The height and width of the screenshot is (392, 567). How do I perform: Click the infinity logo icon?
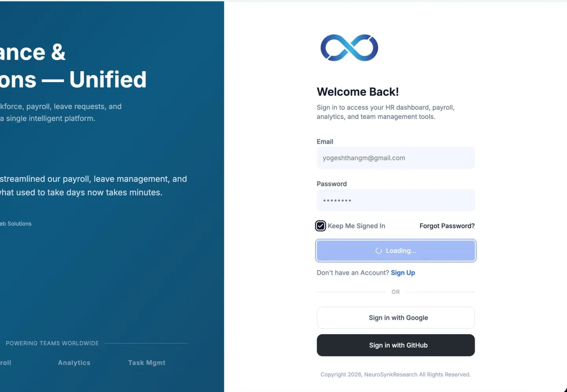pyautogui.click(x=349, y=48)
